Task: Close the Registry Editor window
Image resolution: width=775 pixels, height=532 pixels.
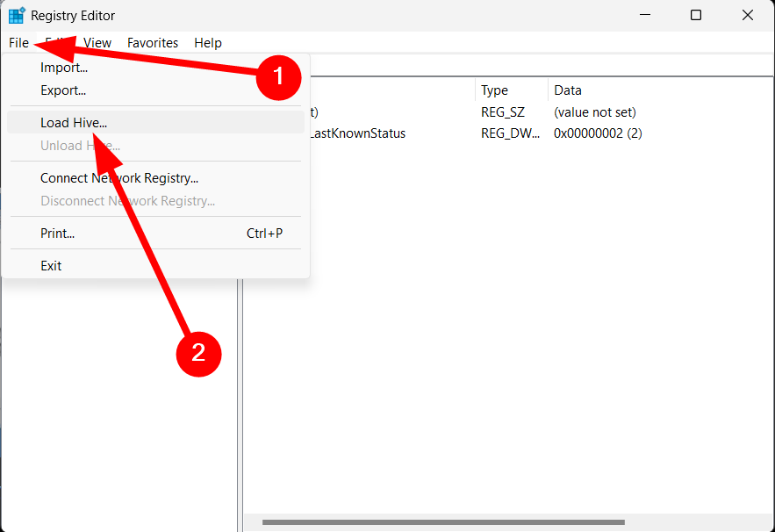Action: [x=748, y=15]
